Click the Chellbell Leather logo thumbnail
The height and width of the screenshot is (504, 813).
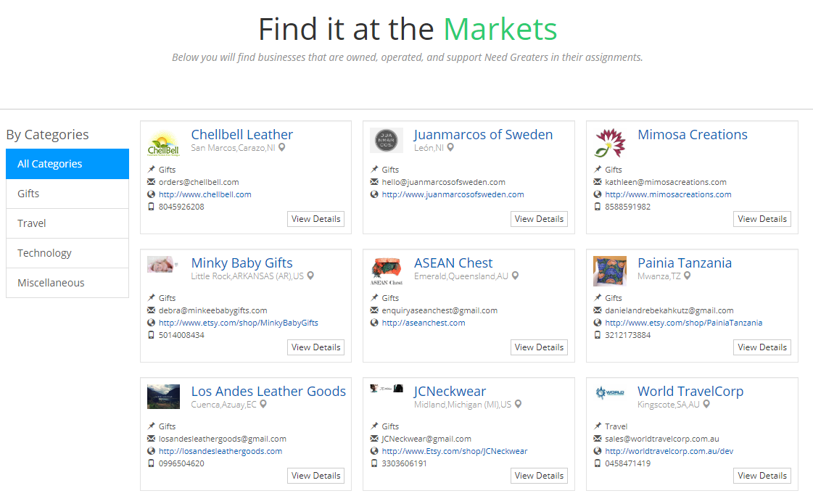click(x=163, y=142)
